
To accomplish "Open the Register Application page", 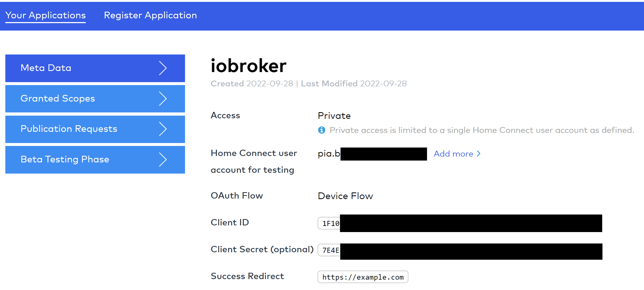I will pyautogui.click(x=150, y=15).
